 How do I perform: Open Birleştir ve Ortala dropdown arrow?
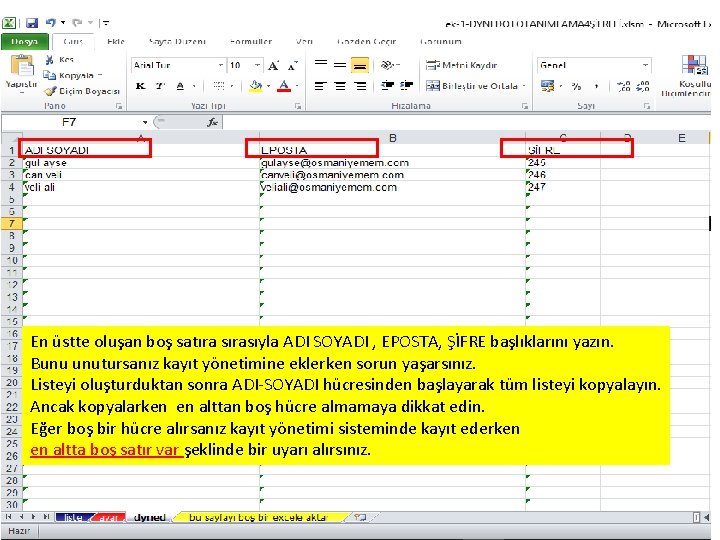[x=524, y=86]
